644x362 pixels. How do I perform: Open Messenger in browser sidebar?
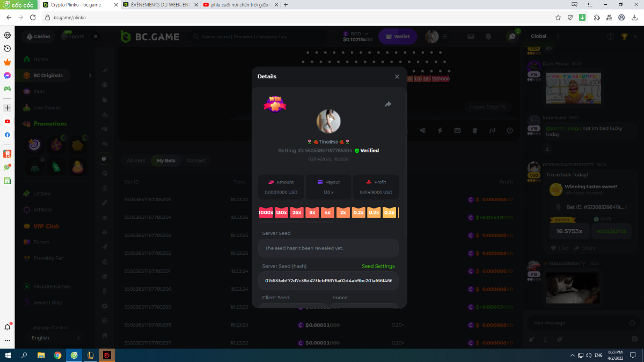pyautogui.click(x=8, y=76)
